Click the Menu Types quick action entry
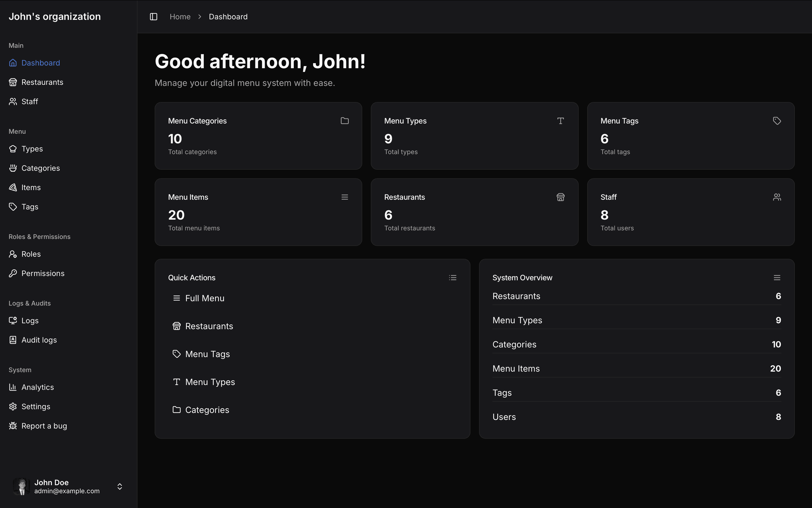 tap(210, 382)
